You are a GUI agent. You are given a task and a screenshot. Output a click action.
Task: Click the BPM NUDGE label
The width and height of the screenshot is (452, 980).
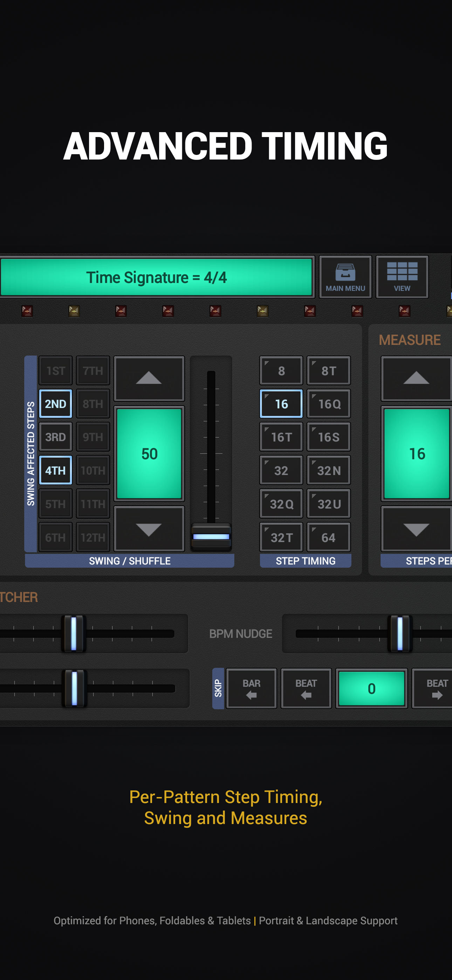pos(240,634)
